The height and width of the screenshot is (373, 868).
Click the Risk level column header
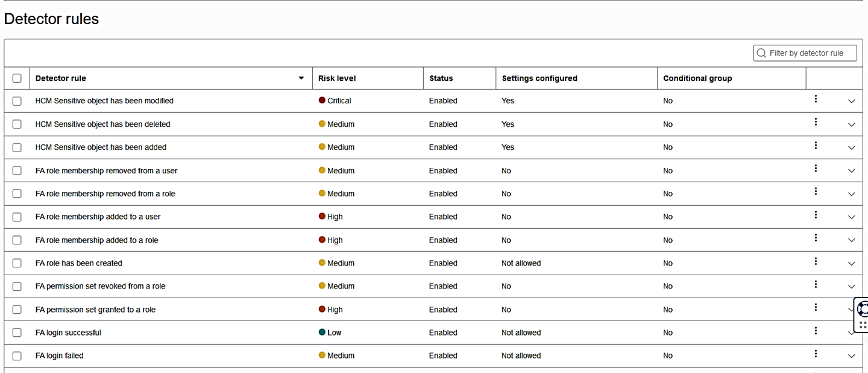point(337,78)
